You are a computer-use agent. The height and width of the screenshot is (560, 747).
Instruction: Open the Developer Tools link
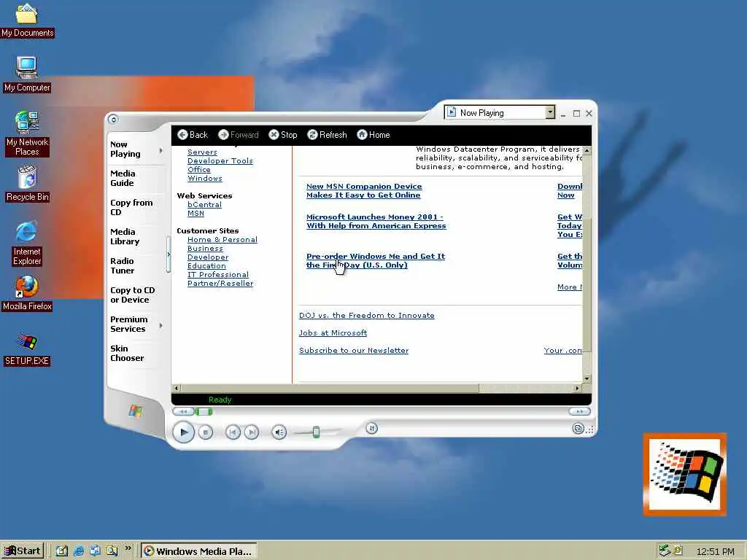click(x=220, y=161)
